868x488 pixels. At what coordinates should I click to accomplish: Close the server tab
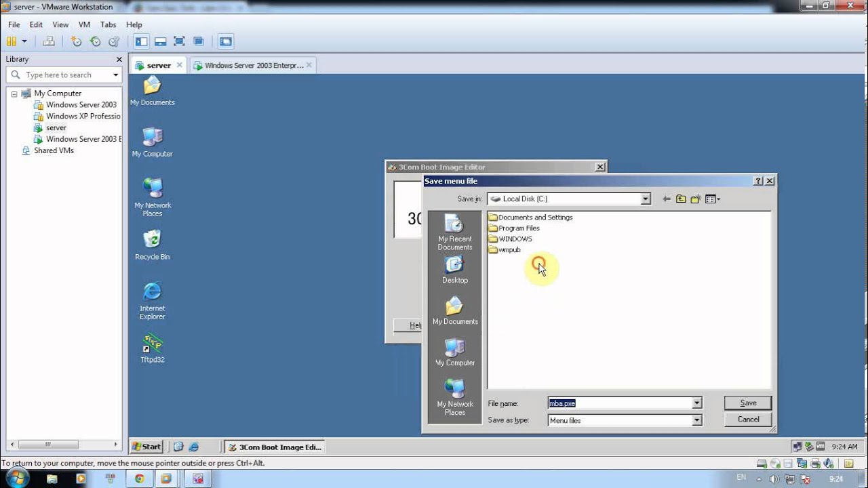click(x=180, y=65)
